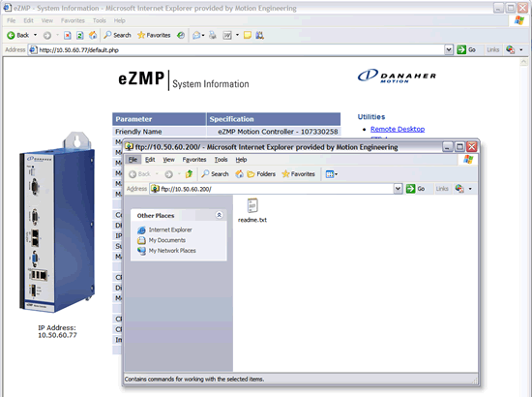Image resolution: width=532 pixels, height=397 pixels.
Task: Click Links label in eZMP browser window
Action: coord(493,50)
